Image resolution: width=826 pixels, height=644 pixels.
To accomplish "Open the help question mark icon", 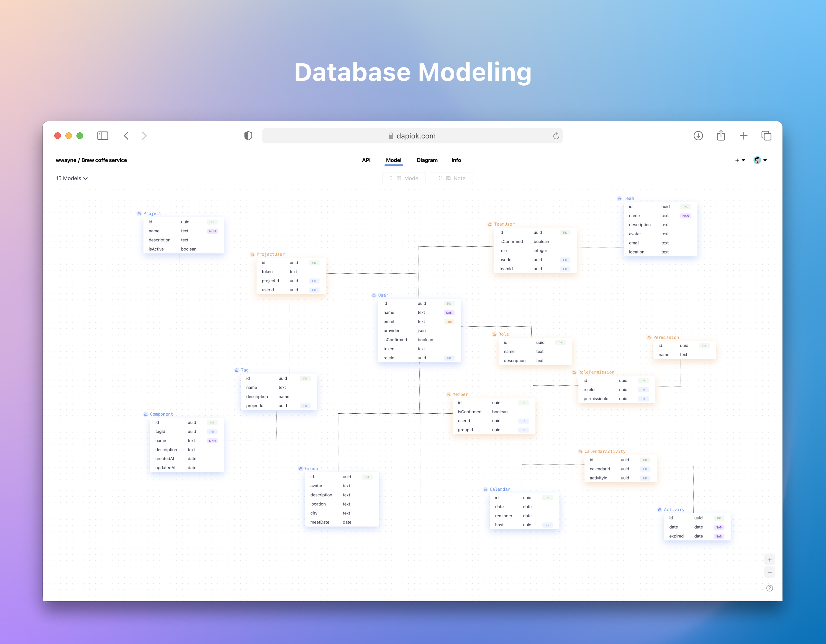I will 769,588.
